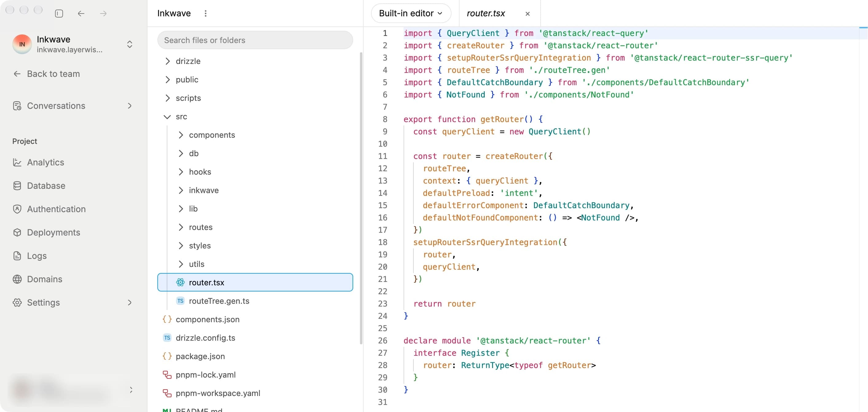Go forward with the right arrow
This screenshot has height=412, width=868.
[104, 14]
